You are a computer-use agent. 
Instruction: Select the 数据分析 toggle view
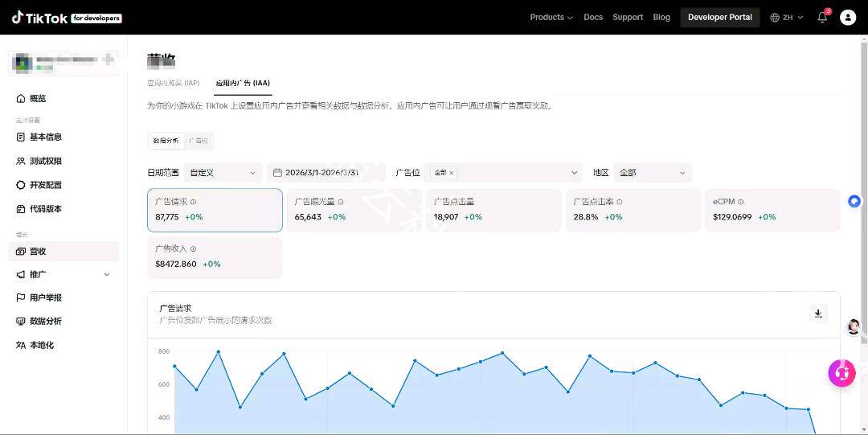(x=166, y=141)
